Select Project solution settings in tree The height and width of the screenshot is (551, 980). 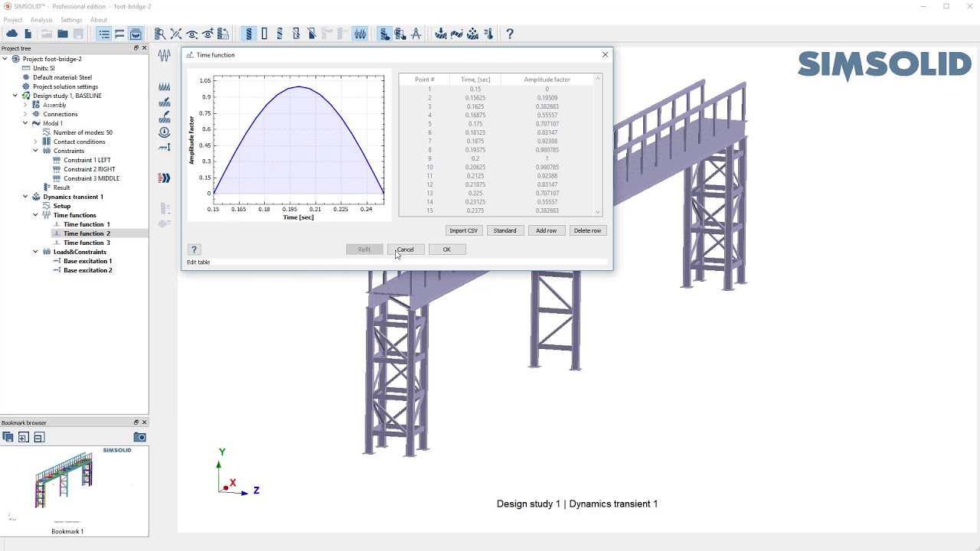(x=65, y=86)
